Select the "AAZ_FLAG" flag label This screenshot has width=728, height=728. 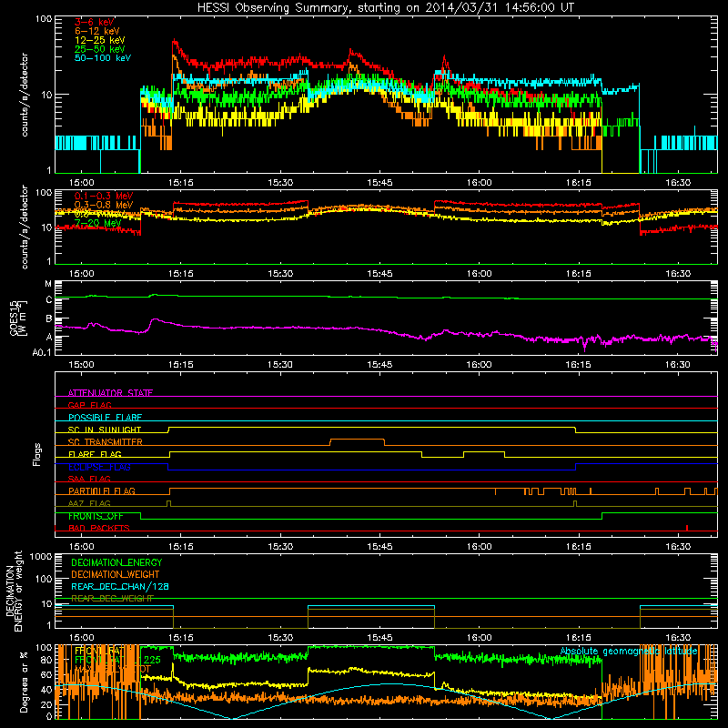pyautogui.click(x=89, y=503)
